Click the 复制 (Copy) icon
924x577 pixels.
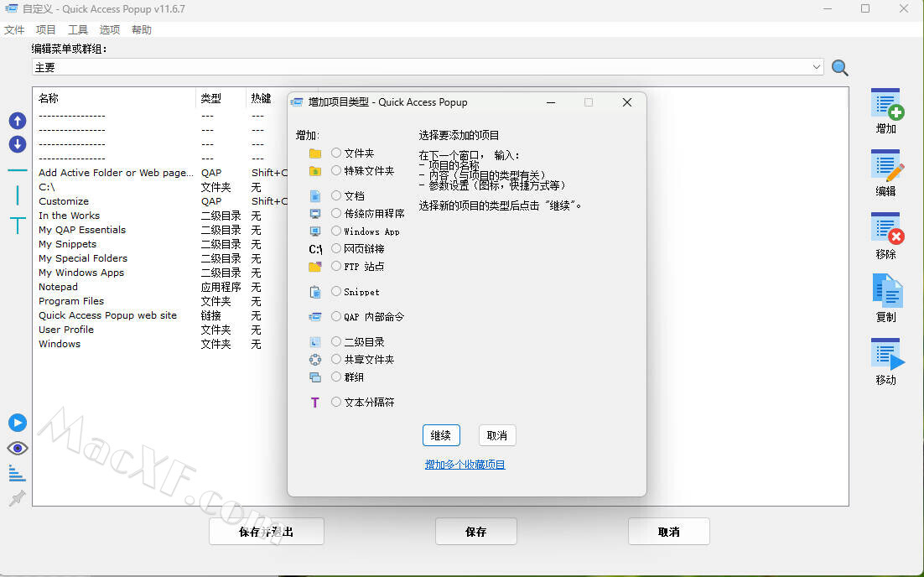tap(886, 292)
